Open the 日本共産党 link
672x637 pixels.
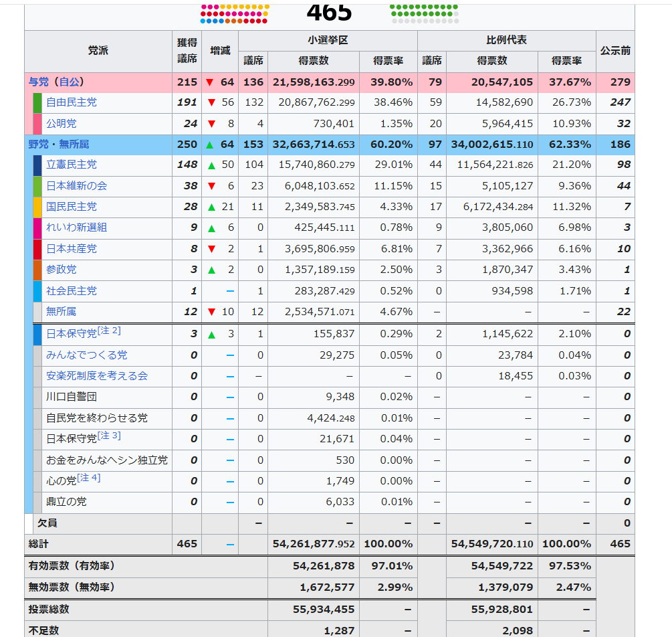[72, 249]
